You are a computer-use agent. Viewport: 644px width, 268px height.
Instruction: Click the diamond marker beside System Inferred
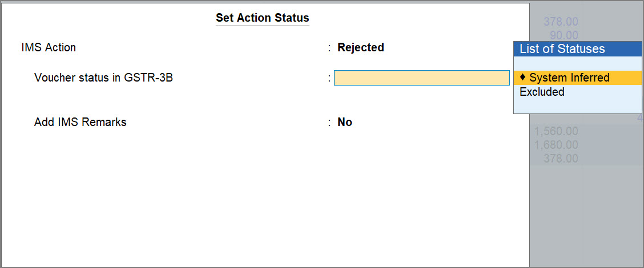(x=522, y=78)
